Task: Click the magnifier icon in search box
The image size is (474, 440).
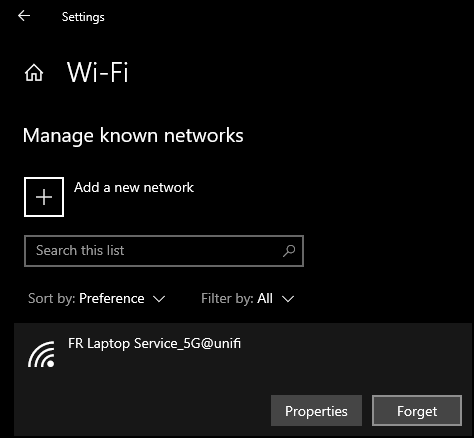Action: (289, 251)
